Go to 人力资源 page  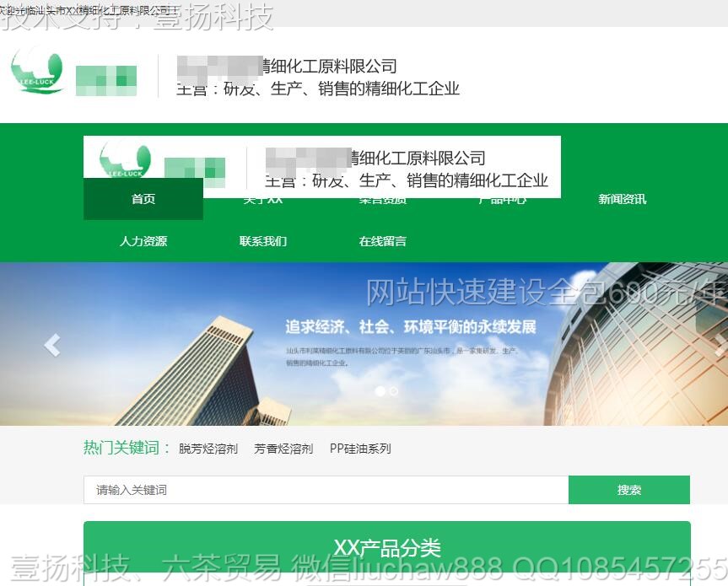(x=143, y=241)
